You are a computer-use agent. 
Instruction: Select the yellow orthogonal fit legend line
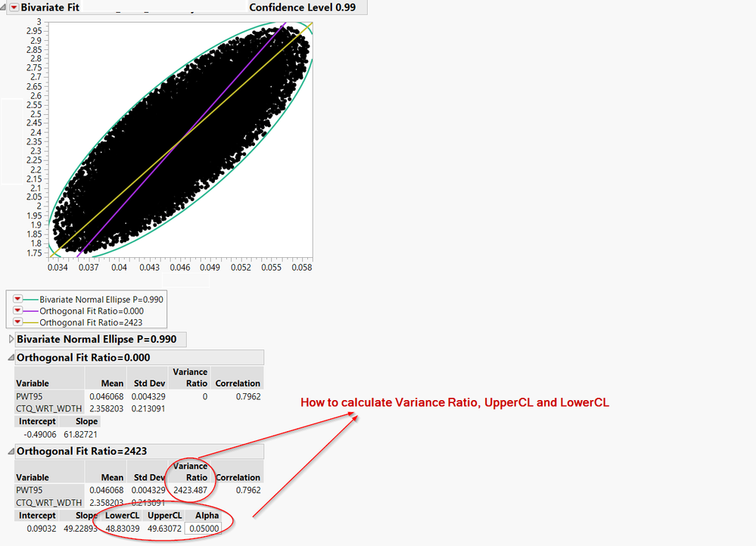click(30, 322)
